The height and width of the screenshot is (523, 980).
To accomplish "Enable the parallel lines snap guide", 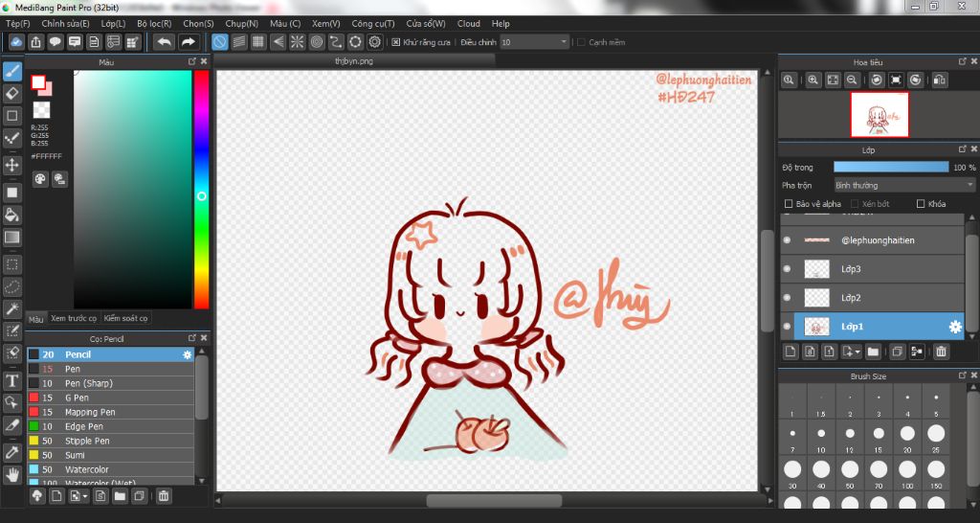I will [238, 42].
